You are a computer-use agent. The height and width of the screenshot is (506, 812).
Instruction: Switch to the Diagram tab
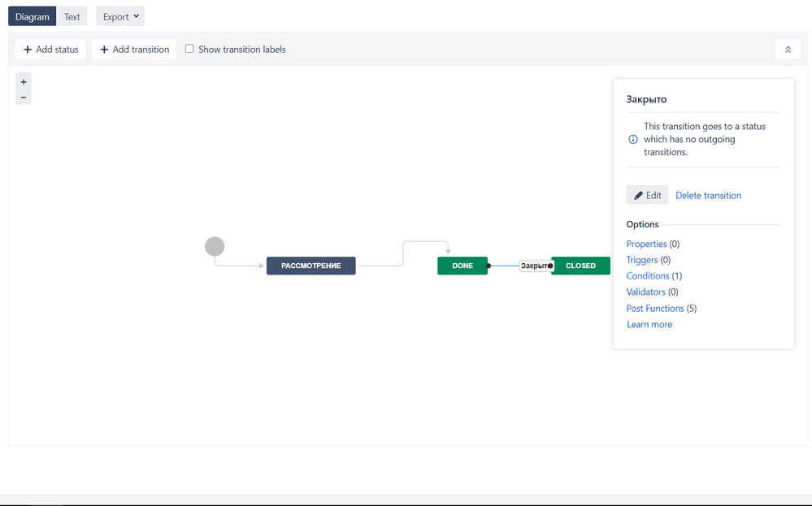click(33, 16)
